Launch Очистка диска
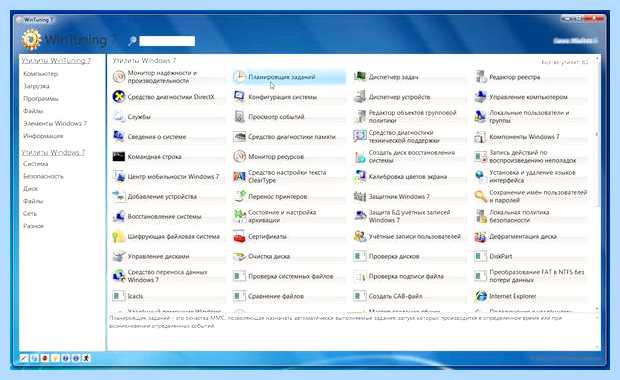This screenshot has height=380, width=620. tap(289, 256)
